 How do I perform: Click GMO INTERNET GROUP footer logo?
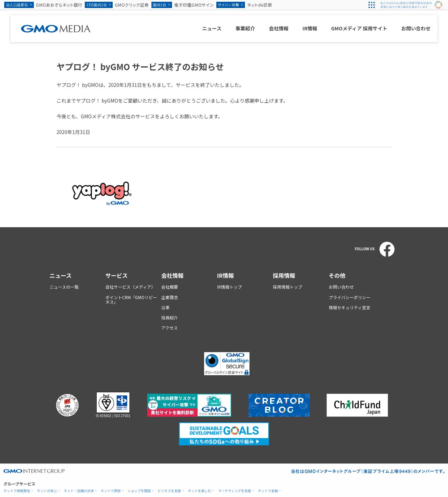coord(34,471)
